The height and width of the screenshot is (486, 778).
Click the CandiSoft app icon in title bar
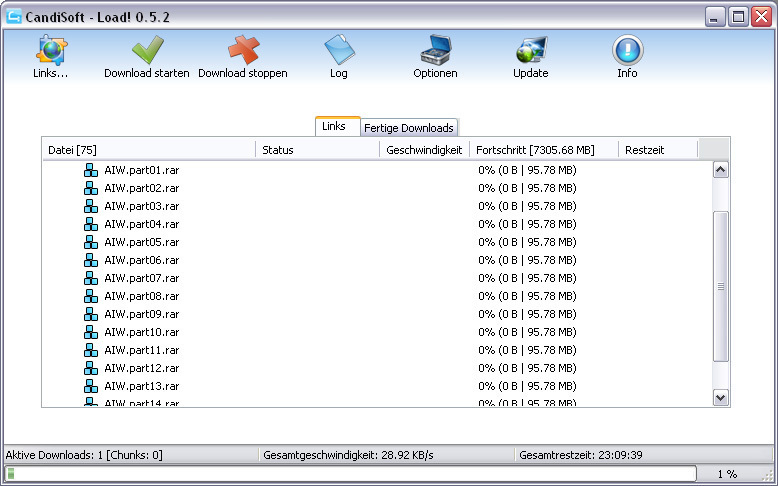pos(13,16)
